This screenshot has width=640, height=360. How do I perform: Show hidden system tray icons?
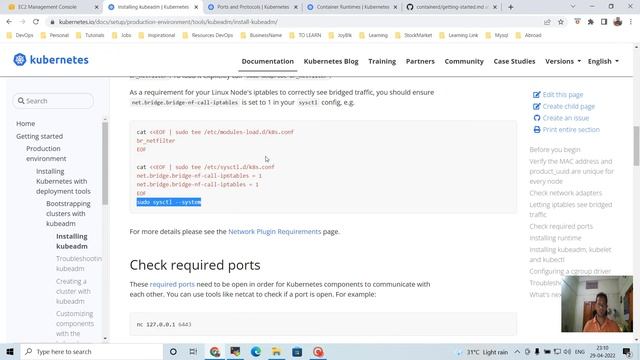[x=517, y=351]
